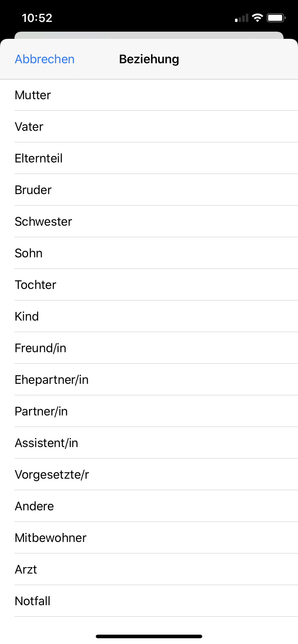Tap the Wi-Fi status icon
The image size is (298, 644).
point(257,18)
